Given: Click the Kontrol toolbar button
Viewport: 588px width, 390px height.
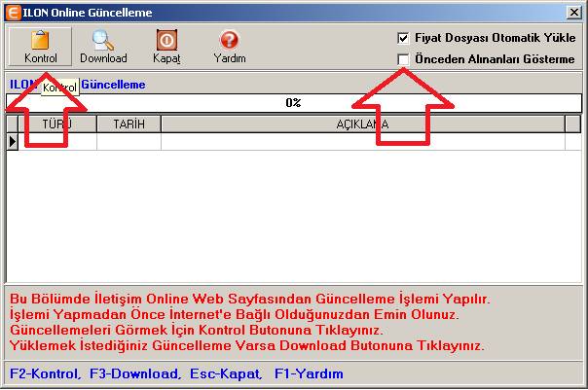Looking at the screenshot, I should pos(40,47).
